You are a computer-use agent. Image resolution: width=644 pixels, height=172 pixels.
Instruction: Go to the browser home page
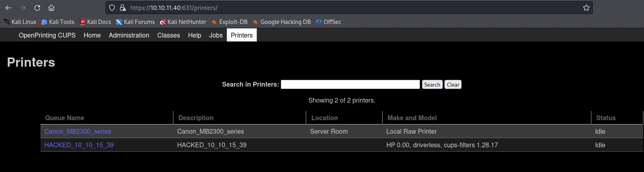51,8
